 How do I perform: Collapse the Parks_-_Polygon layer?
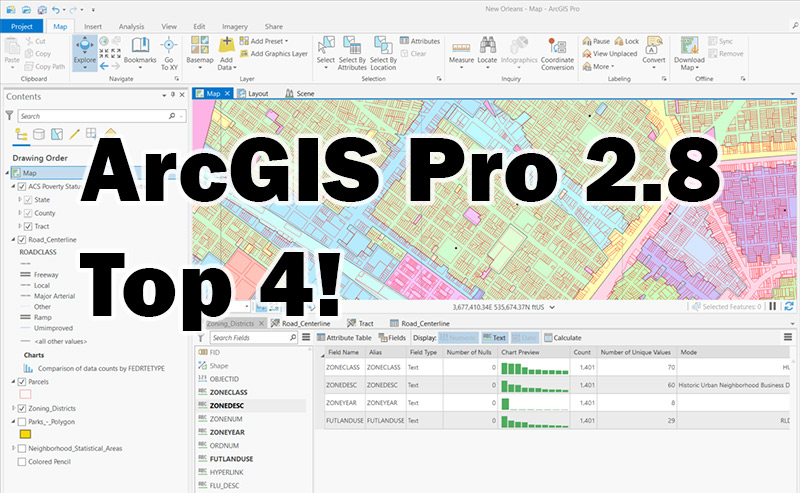pyautogui.click(x=13, y=422)
